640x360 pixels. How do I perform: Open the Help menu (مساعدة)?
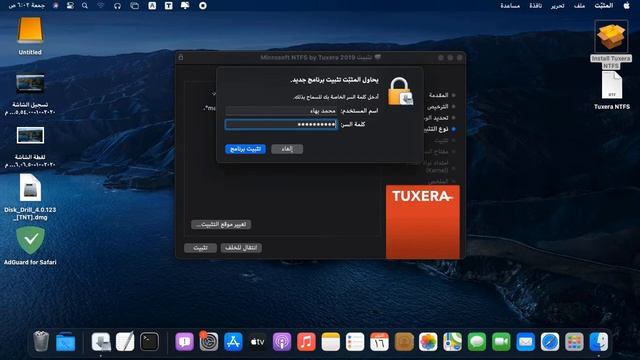click(x=510, y=6)
